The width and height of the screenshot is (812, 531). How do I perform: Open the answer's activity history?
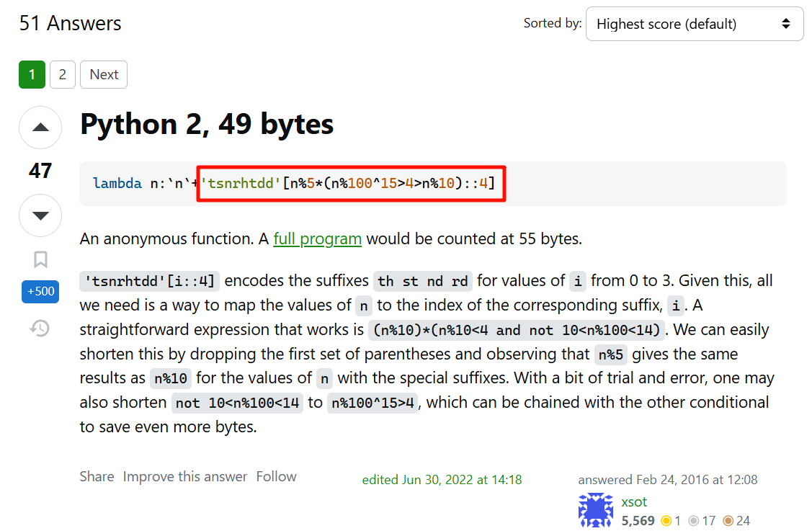pyautogui.click(x=40, y=329)
